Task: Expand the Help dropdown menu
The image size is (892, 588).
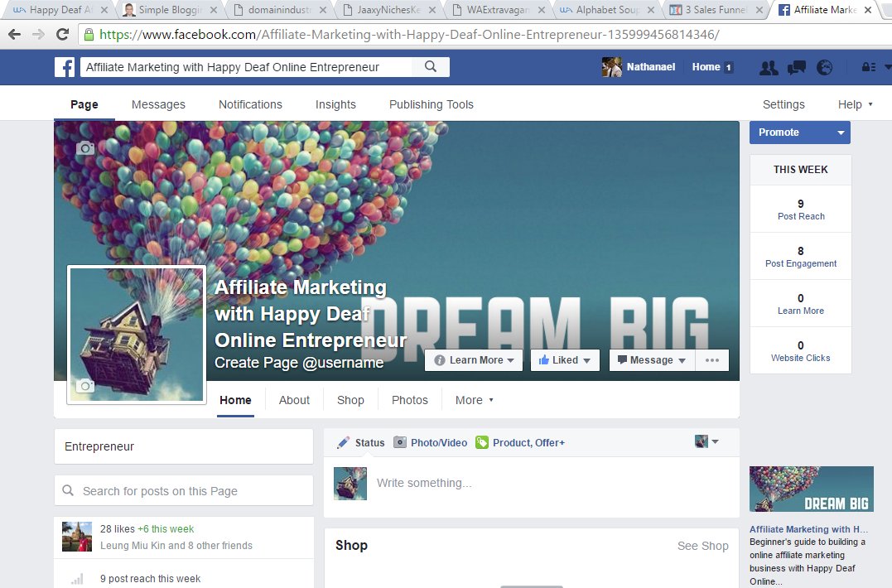Action: point(855,104)
